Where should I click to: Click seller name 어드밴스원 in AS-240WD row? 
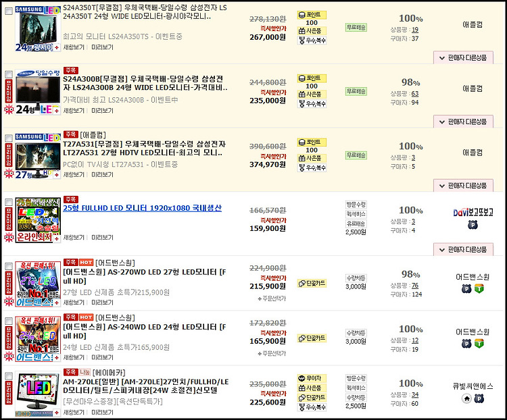[x=473, y=332]
